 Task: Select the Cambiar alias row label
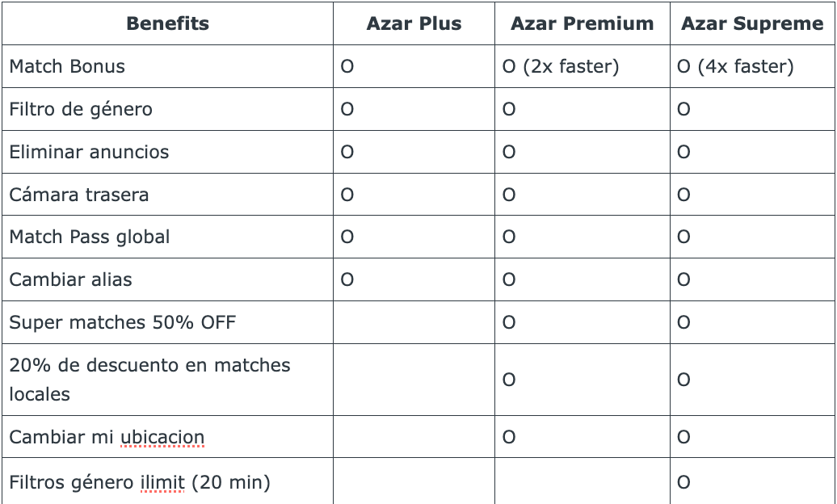pyautogui.click(x=70, y=279)
